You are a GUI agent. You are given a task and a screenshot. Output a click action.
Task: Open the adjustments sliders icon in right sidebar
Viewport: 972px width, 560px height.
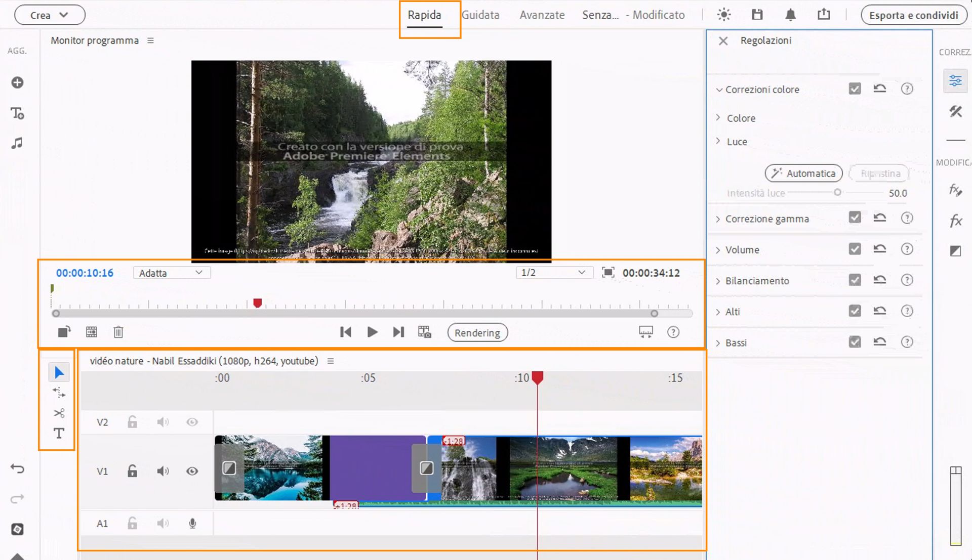[x=955, y=80]
